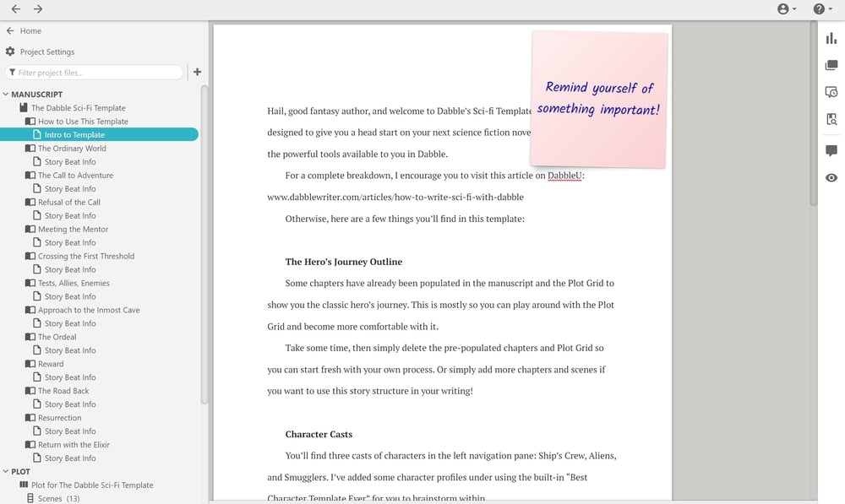Go back with the left arrow
Image resolution: width=845 pixels, height=504 pixels.
click(15, 8)
